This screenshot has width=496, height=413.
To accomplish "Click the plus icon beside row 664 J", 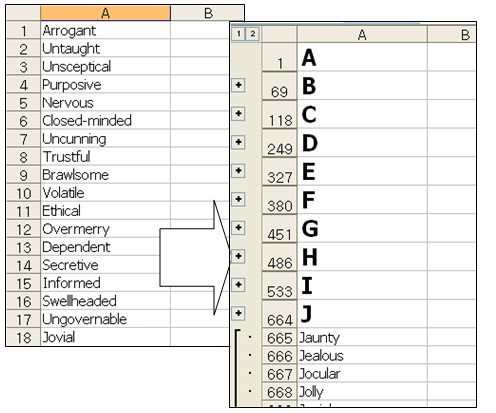I will click(238, 313).
